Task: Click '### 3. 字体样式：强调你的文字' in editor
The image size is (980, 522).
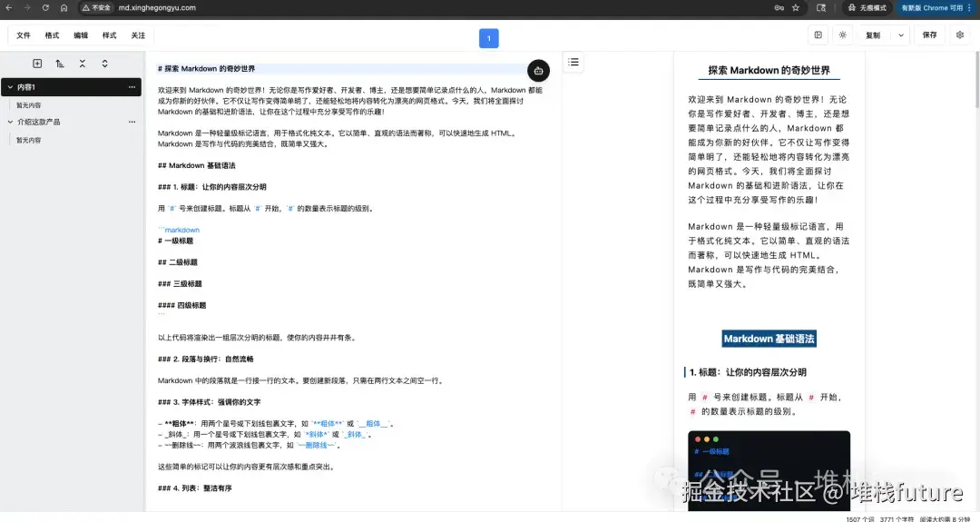Action: [x=209, y=402]
